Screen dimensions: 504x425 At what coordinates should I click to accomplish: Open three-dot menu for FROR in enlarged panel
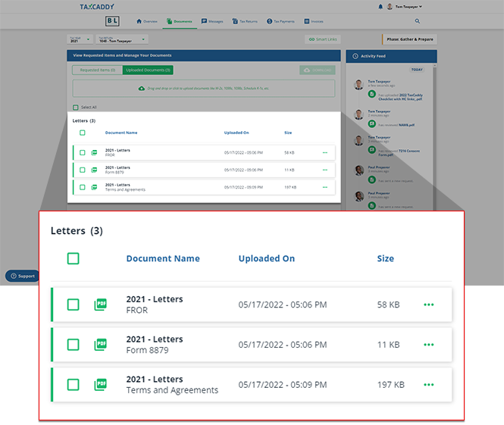pyautogui.click(x=429, y=305)
